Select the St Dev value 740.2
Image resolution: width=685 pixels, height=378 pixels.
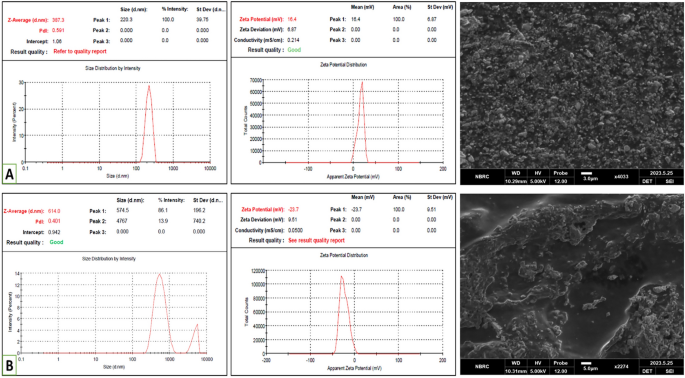click(198, 221)
